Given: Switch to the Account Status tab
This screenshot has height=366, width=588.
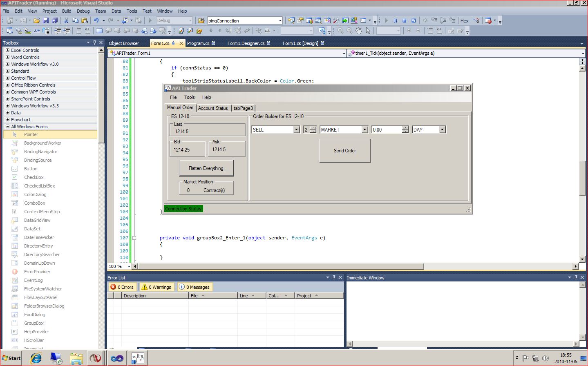Looking at the screenshot, I should (213, 108).
